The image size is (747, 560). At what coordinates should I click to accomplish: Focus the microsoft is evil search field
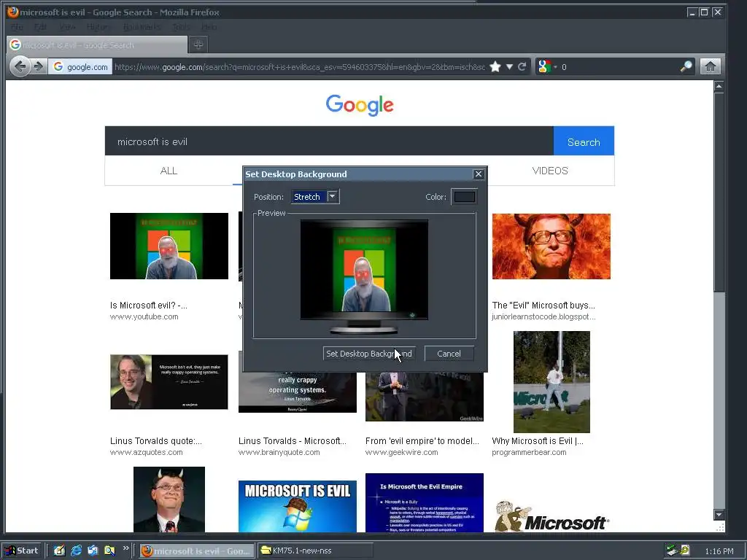(x=329, y=141)
